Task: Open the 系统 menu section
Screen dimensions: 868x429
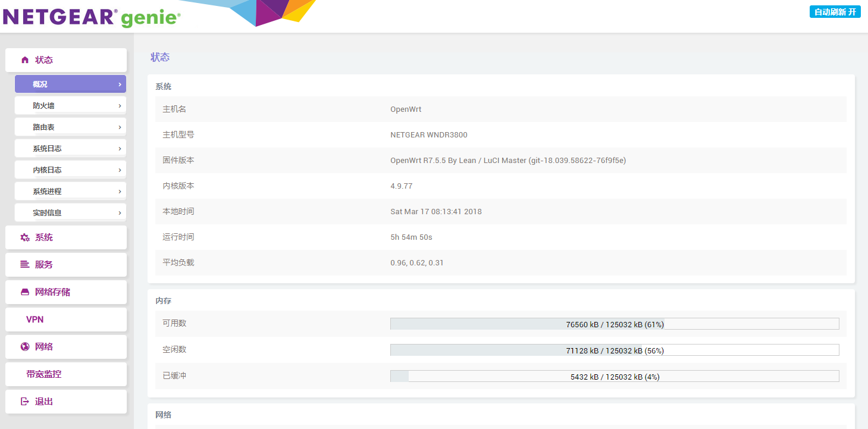Action: (66, 237)
